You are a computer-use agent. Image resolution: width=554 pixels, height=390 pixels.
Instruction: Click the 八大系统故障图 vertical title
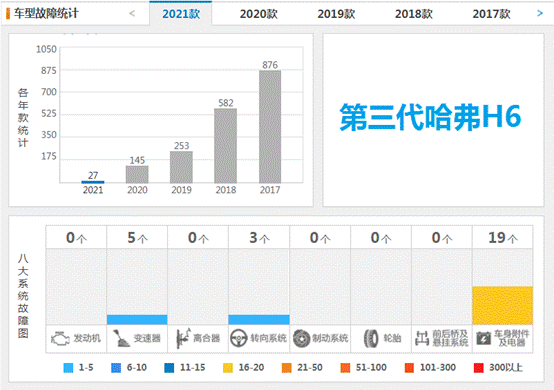(x=23, y=296)
